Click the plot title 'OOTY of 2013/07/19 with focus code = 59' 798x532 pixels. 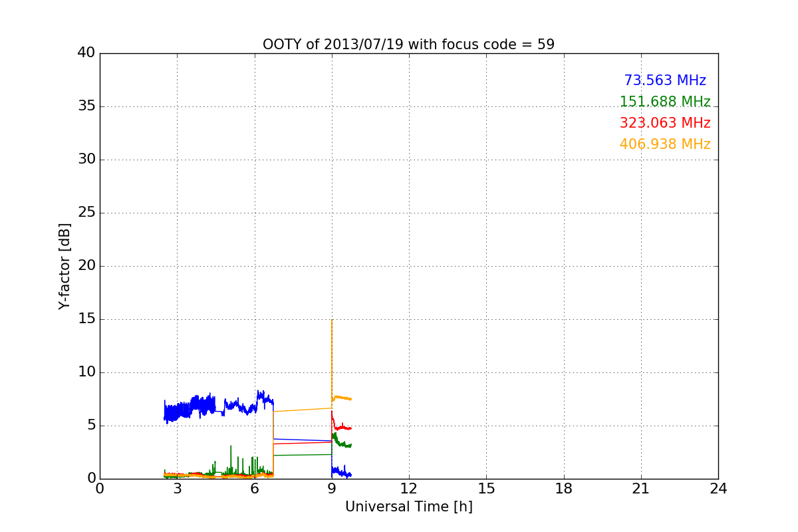pos(408,45)
